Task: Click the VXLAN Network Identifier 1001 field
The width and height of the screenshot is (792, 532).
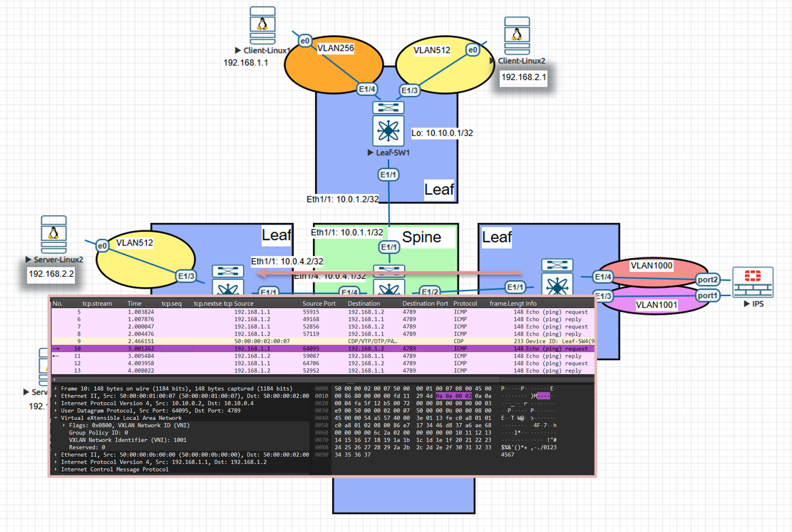Action: [128, 440]
